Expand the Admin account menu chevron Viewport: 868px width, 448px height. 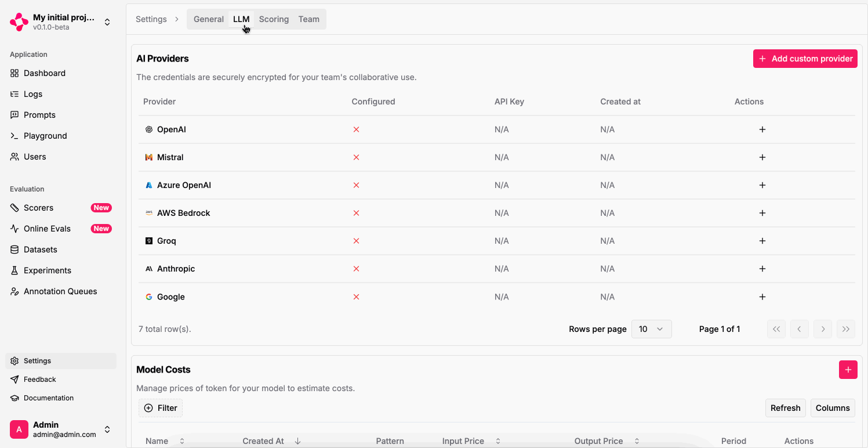[x=107, y=429]
